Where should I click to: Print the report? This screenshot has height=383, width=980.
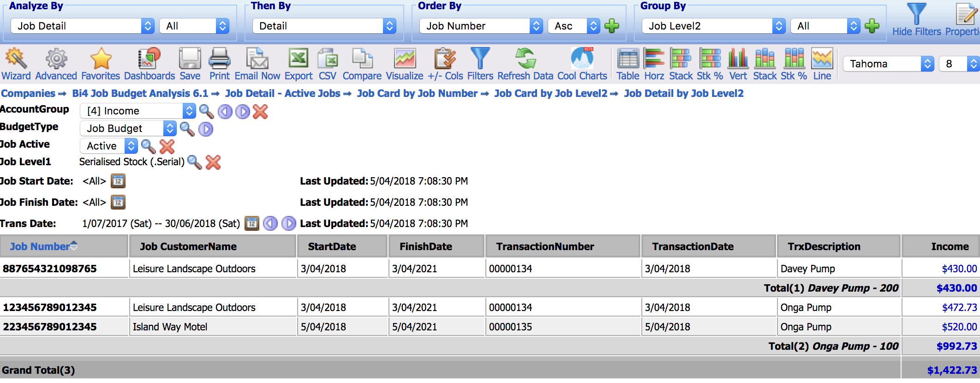220,65
